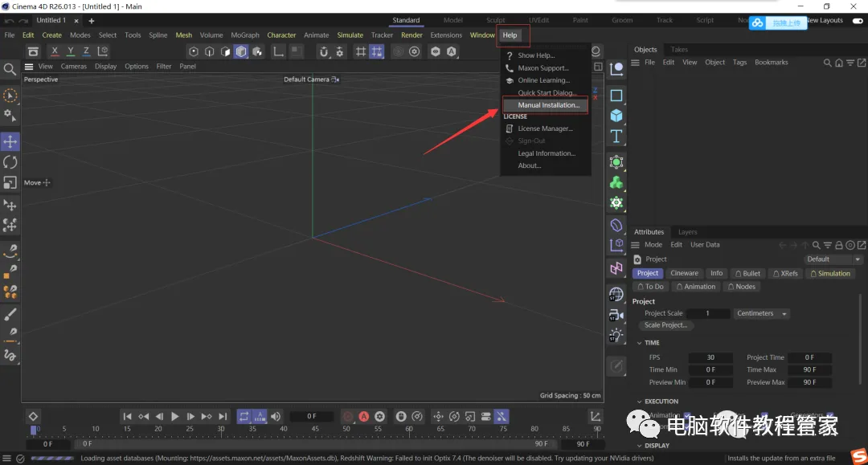Click the keyframe diamond icon
868x465 pixels.
[33, 416]
